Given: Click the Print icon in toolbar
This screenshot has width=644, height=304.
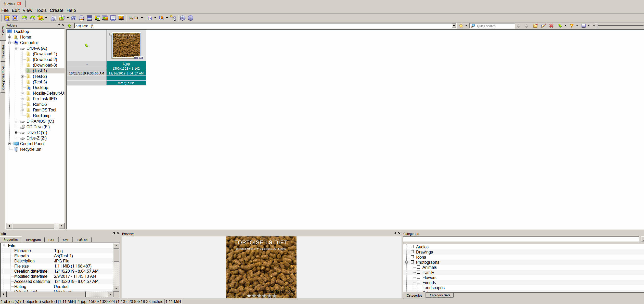Looking at the screenshot, I should pyautogui.click(x=82, y=18).
